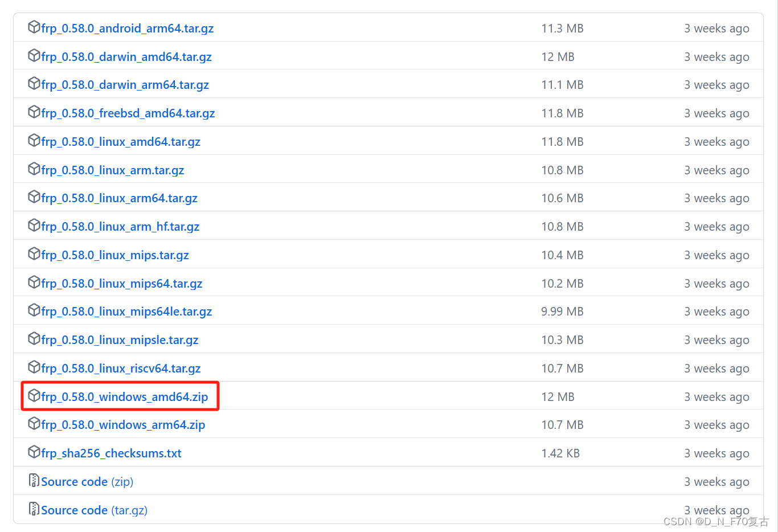Click package icon beside frp_0.58.0_darwin_amd64.tar.gz

click(34, 55)
